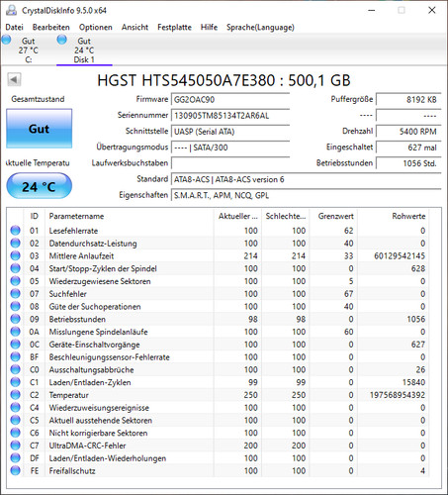Click the 24 °C temperature button
Screen dimensions: 448x495
coord(39,186)
